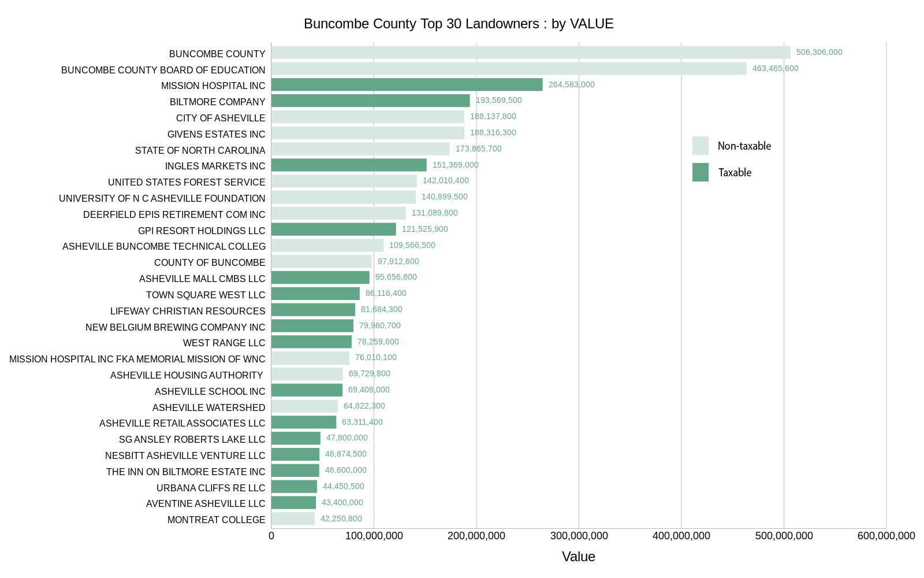Click the GIVENS ESTATES INC bar
The height and width of the screenshot is (578, 924).
(x=368, y=133)
